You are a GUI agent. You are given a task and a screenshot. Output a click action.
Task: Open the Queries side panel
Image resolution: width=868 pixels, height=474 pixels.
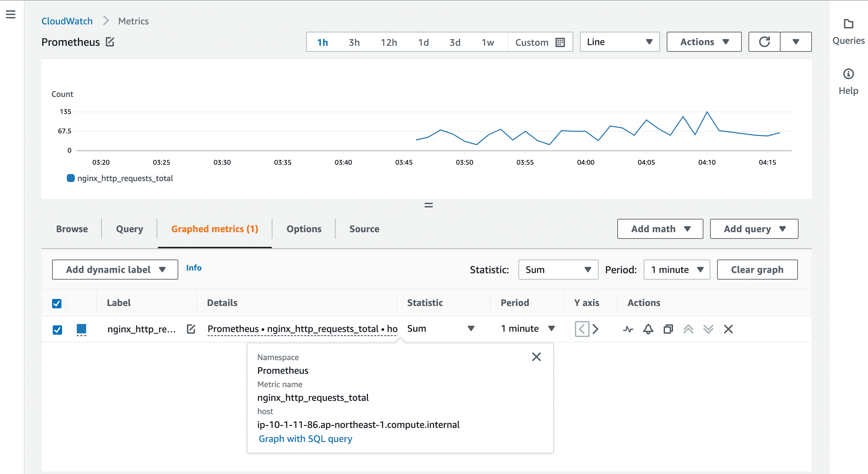pyautogui.click(x=848, y=32)
